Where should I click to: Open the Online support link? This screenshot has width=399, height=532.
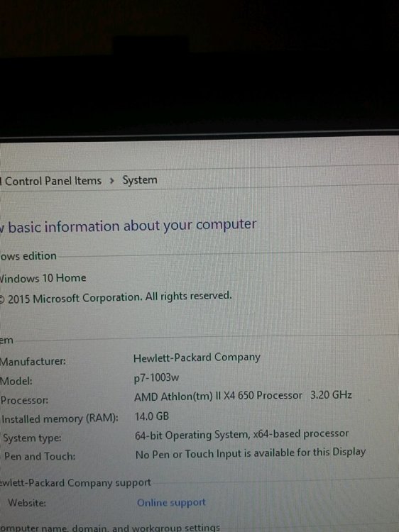(x=171, y=502)
